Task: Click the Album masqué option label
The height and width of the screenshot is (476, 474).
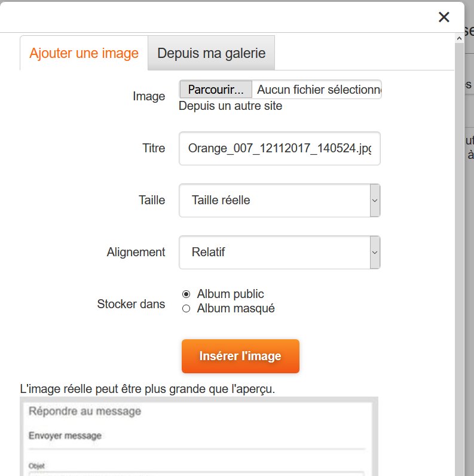Action: (236, 309)
